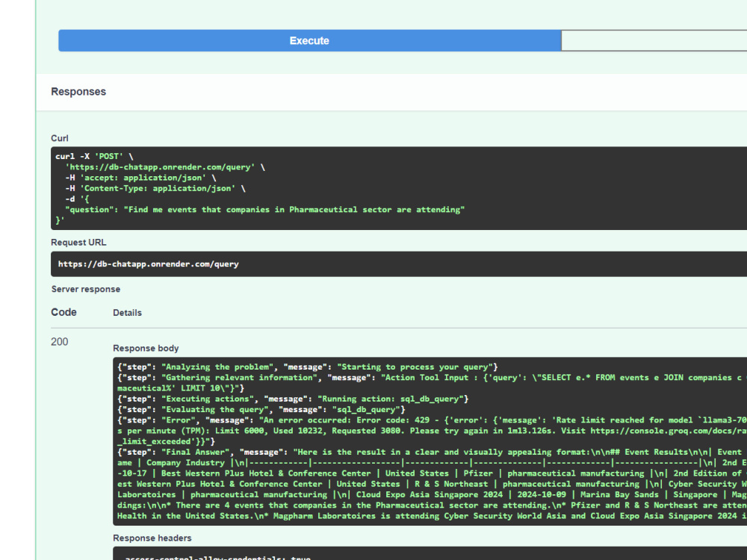747x560 pixels.
Task: Select the Responses section heading
Action: tap(78, 91)
